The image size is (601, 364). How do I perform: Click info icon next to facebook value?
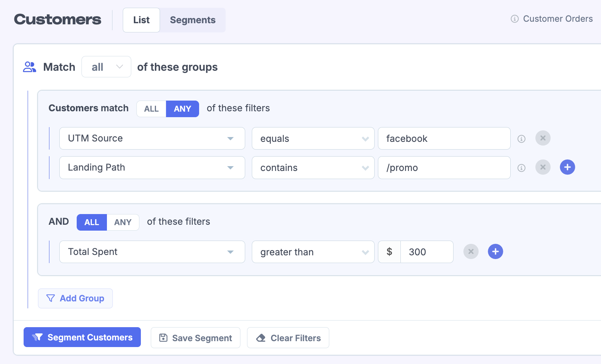(521, 139)
